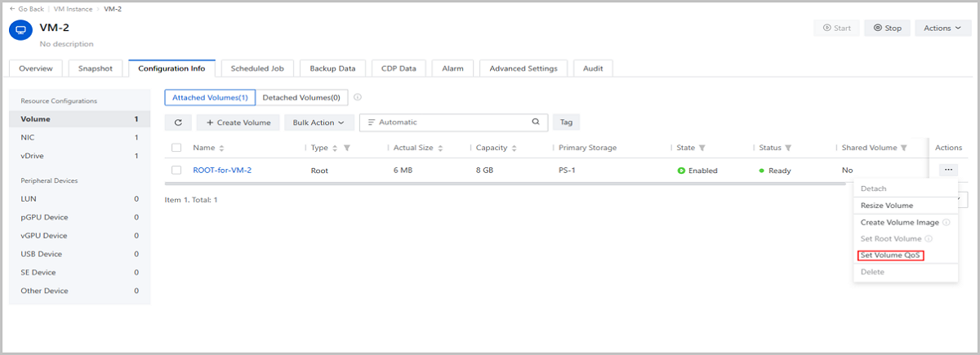The width and height of the screenshot is (980, 355).
Task: Sort by the Name column arrows
Action: tap(221, 148)
